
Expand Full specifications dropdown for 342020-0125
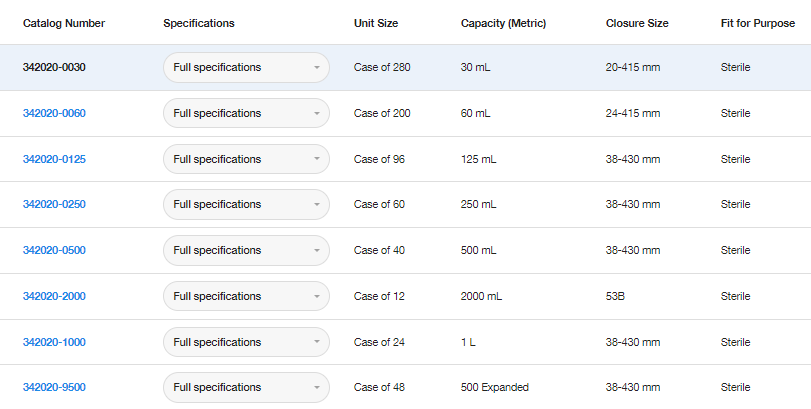click(246, 159)
